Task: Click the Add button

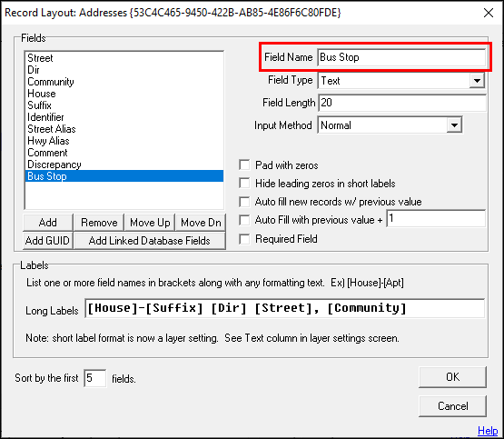Action: [x=48, y=223]
